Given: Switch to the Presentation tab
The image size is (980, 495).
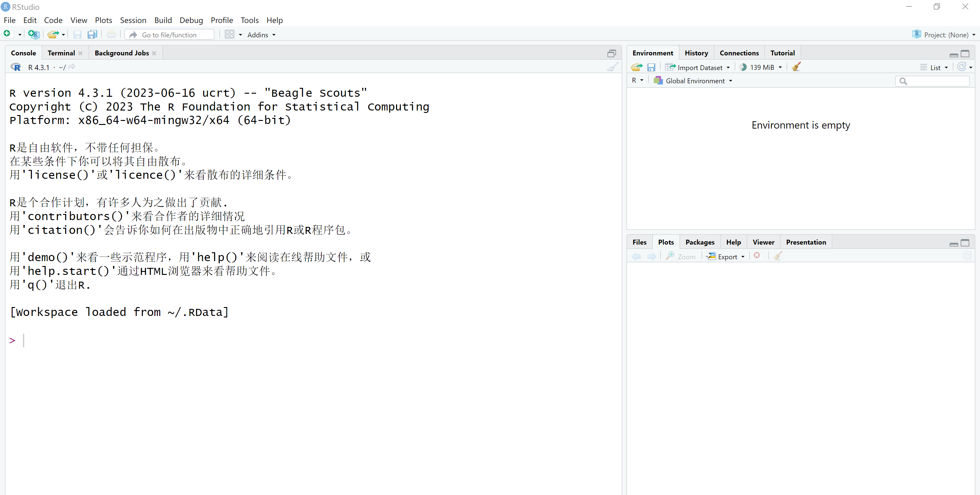Looking at the screenshot, I should [x=806, y=242].
